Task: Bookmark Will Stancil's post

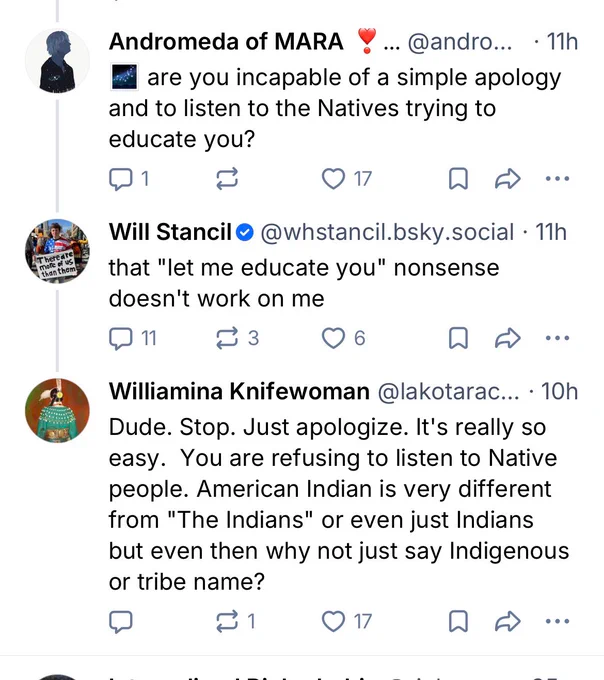Action: click(458, 338)
